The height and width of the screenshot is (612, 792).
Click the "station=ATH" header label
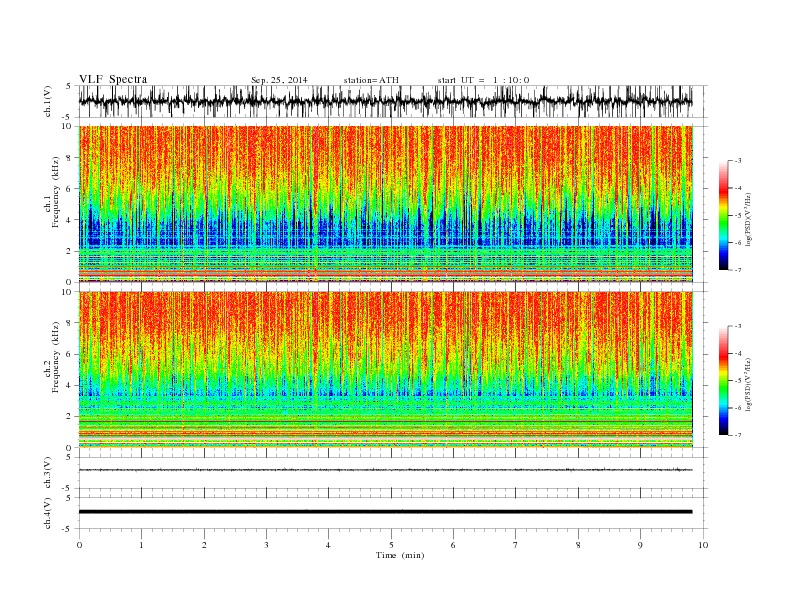371,80
